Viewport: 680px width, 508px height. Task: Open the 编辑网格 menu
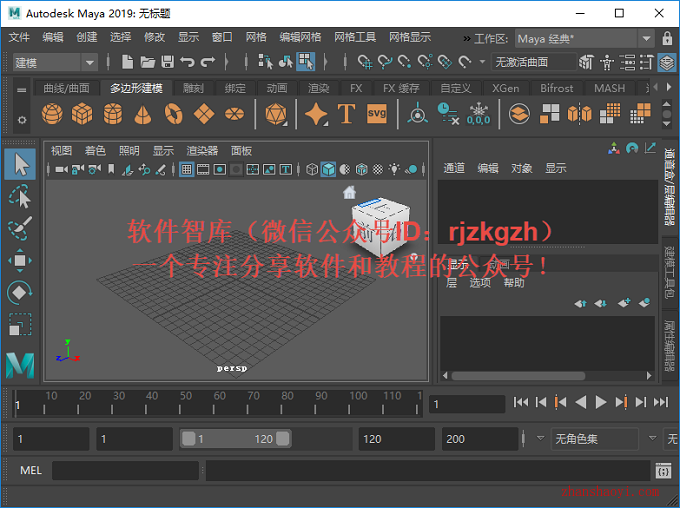click(300, 38)
